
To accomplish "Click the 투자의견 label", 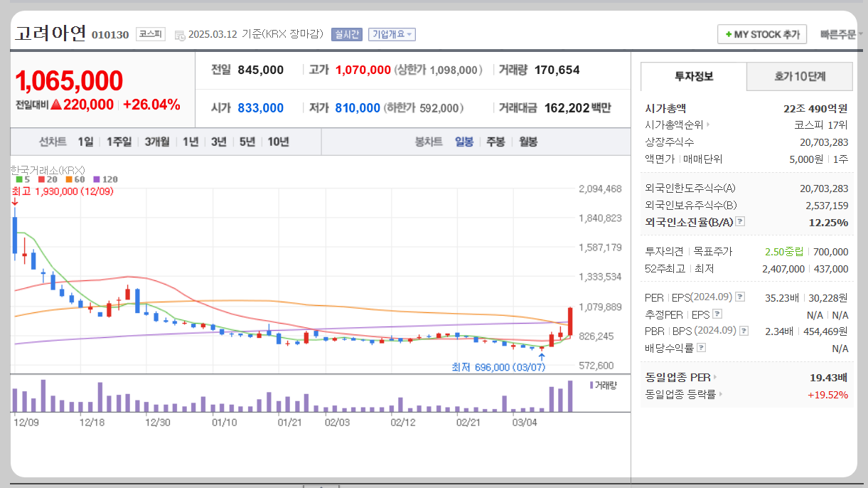I will [x=664, y=251].
